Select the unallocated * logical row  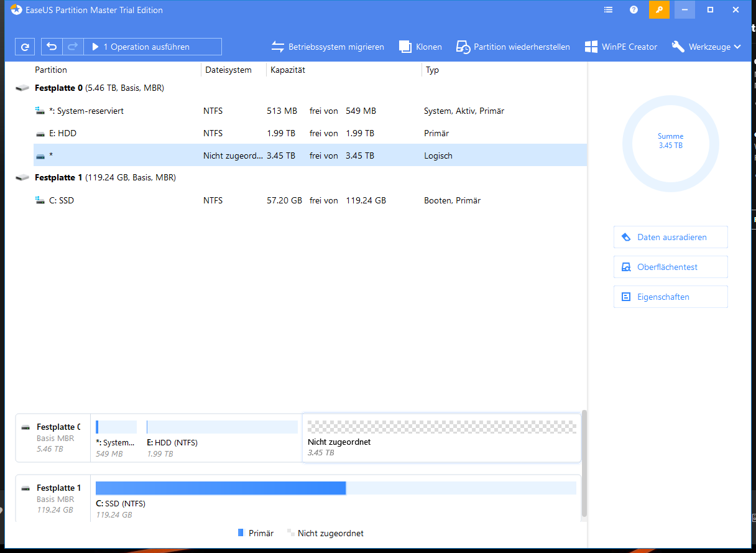click(310, 156)
